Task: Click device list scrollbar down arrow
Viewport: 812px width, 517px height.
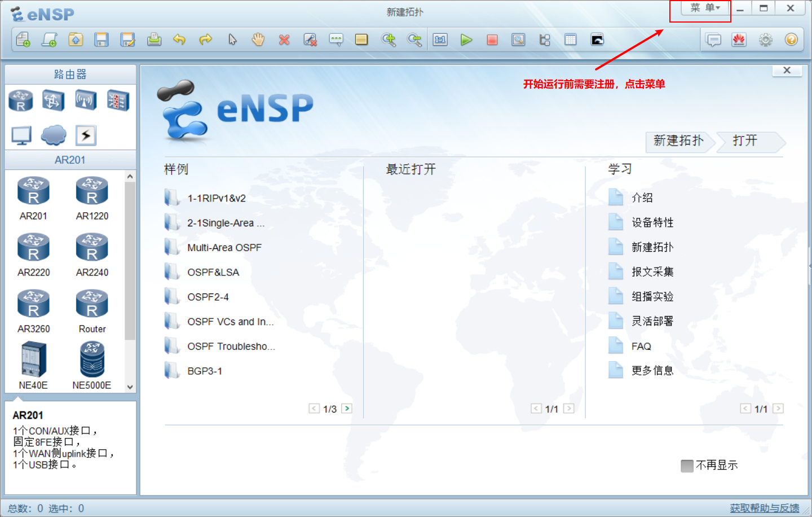Action: pyautogui.click(x=130, y=387)
